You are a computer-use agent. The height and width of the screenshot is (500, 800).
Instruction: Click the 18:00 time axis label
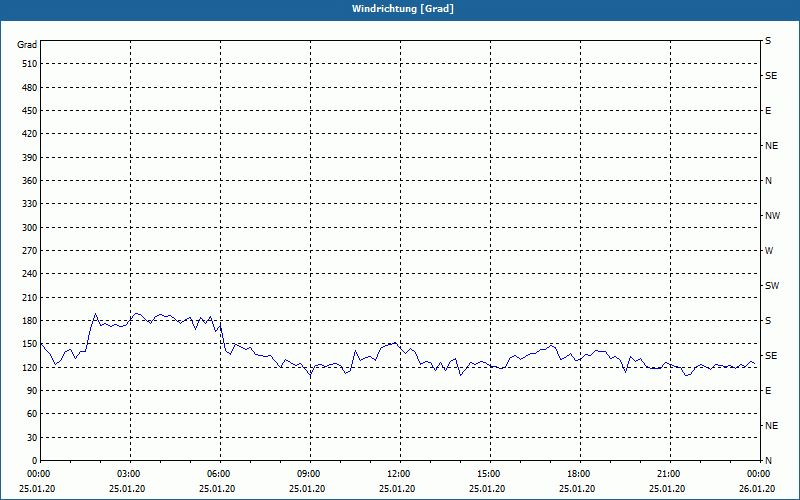580,474
